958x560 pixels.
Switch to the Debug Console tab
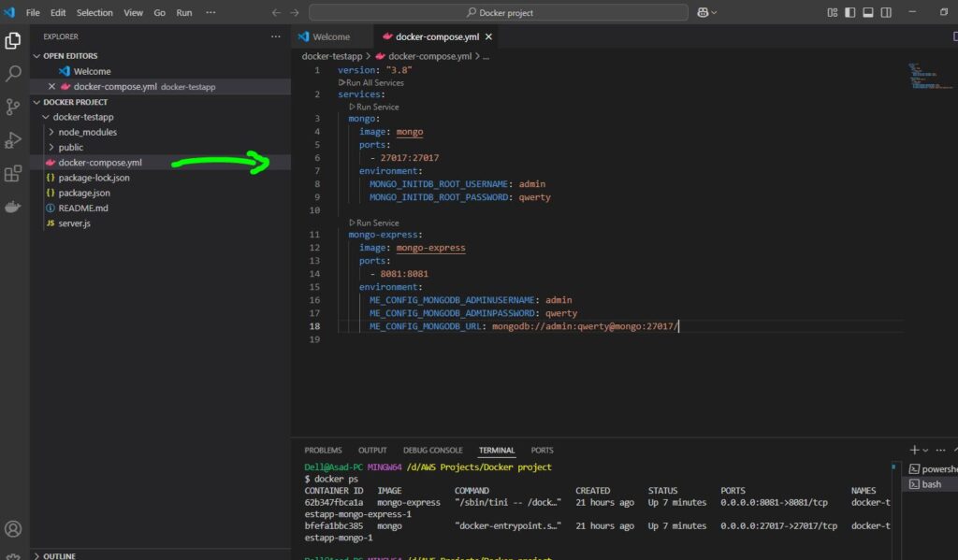(432, 450)
